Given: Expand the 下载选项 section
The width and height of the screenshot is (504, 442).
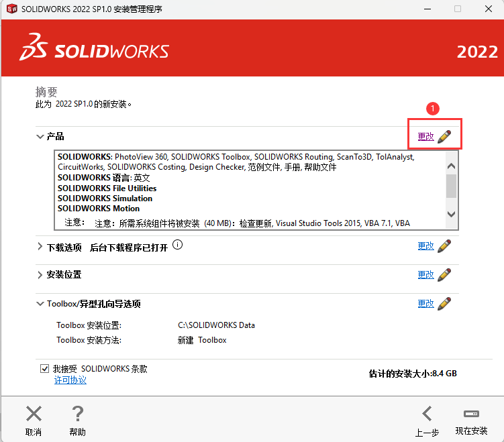Looking at the screenshot, I should point(40,247).
